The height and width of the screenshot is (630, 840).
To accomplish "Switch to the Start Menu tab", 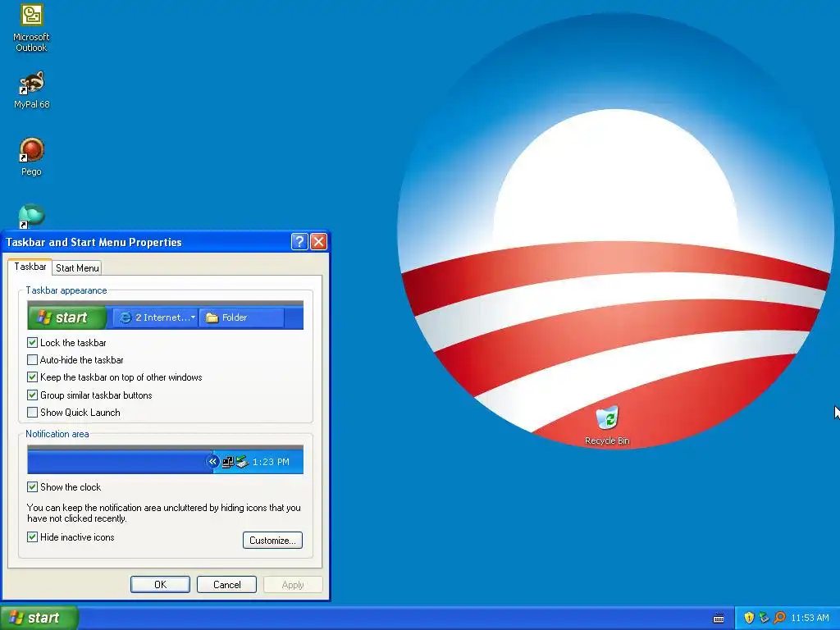I will click(77, 268).
